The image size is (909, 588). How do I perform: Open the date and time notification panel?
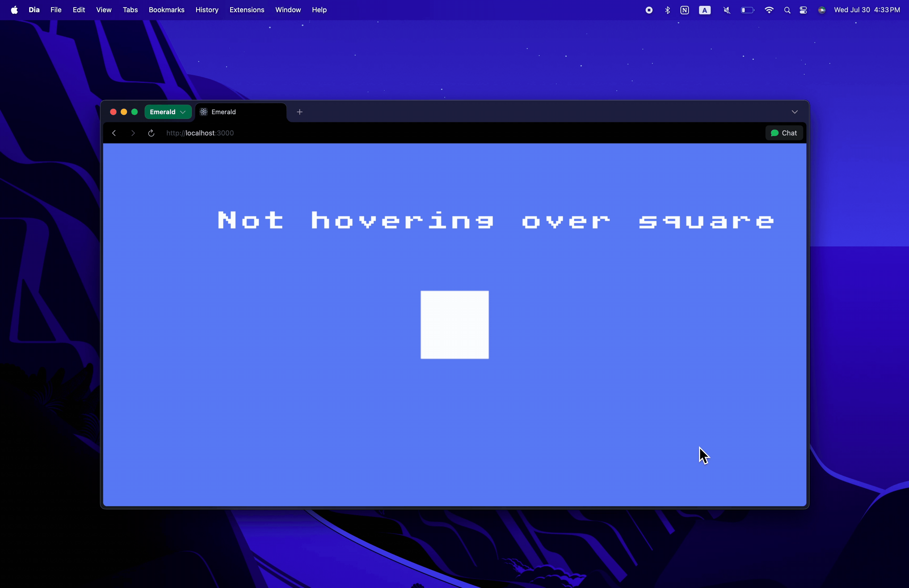867,10
